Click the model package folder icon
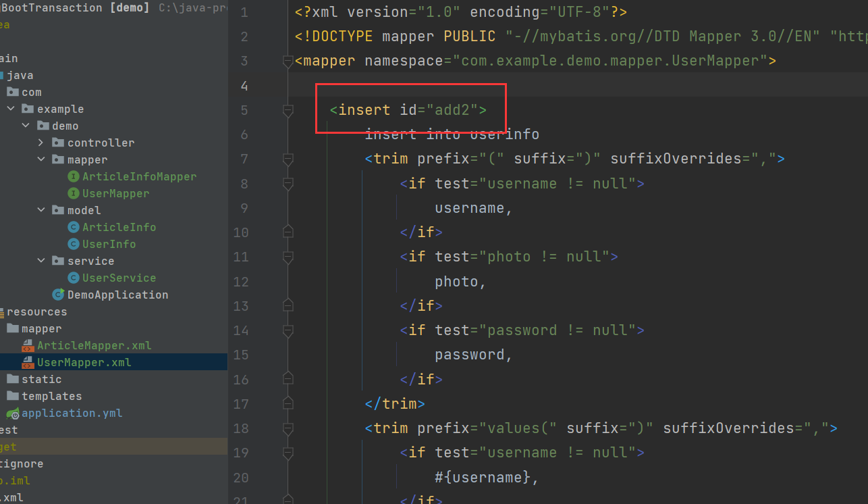Screen dimensions: 868x504 point(58,210)
